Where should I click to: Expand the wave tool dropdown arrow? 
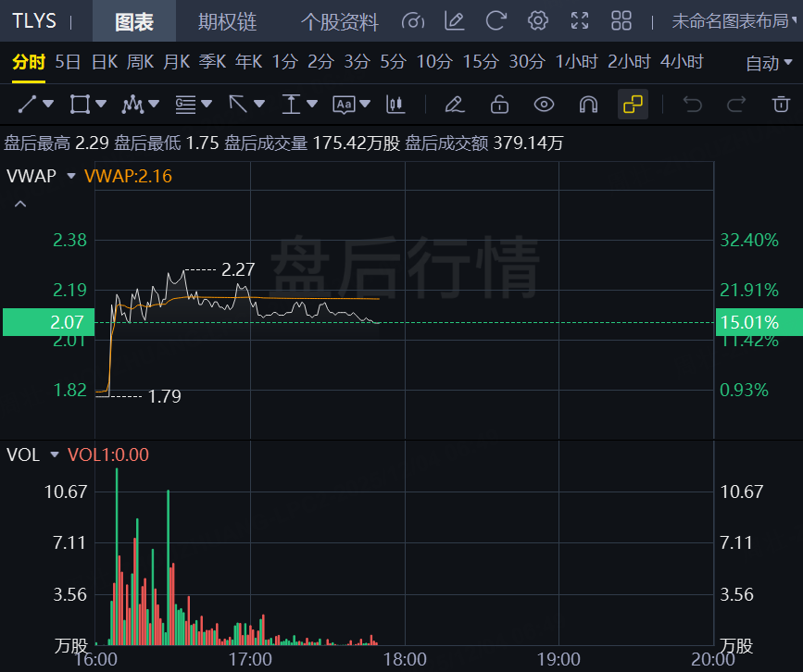pyautogui.click(x=154, y=105)
